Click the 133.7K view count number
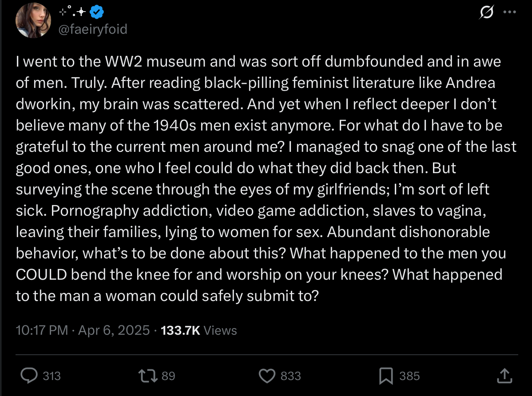The image size is (532, 396). (x=180, y=330)
